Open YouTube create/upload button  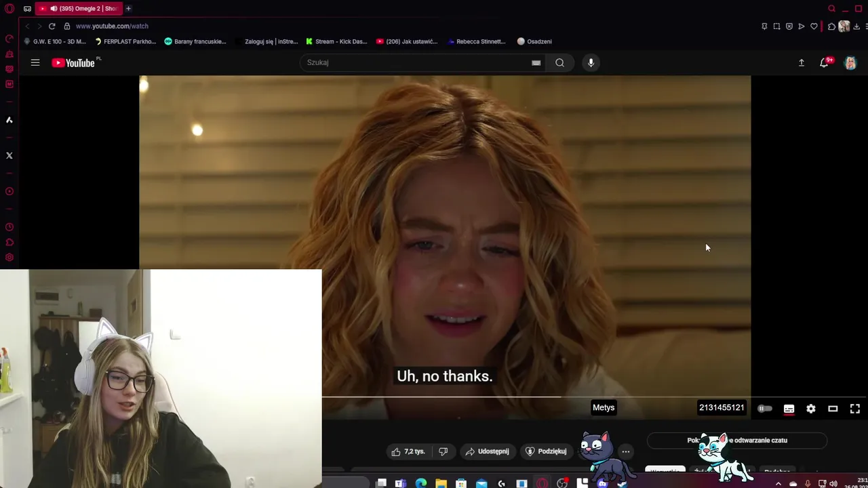tap(801, 62)
